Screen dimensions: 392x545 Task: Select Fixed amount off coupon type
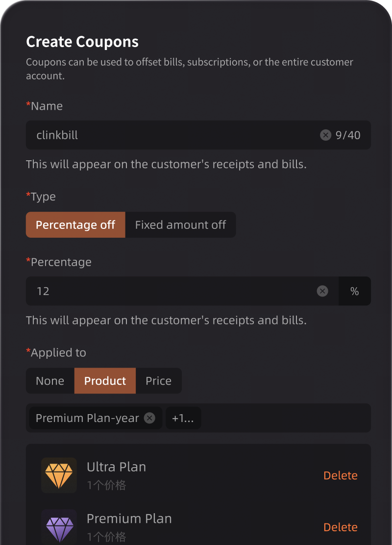(180, 225)
